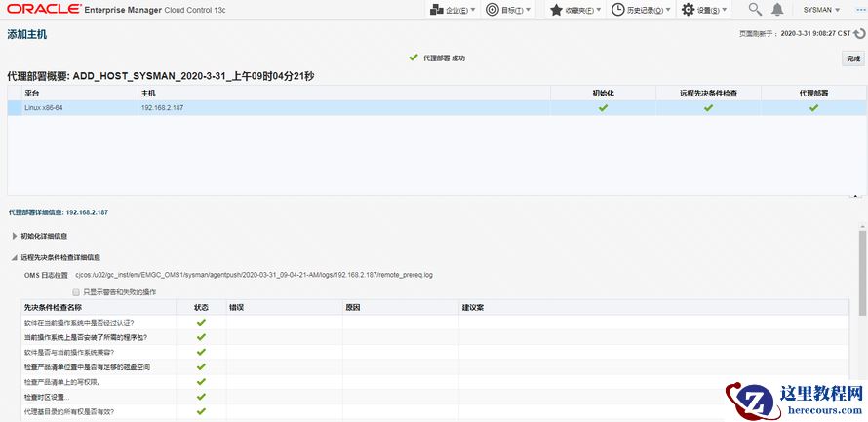
Task: Click the 代理部署 green check status
Action: [x=813, y=108]
